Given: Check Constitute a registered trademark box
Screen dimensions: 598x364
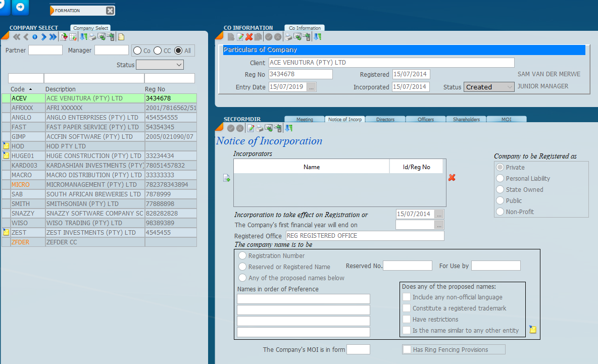Looking at the screenshot, I should click(407, 308).
